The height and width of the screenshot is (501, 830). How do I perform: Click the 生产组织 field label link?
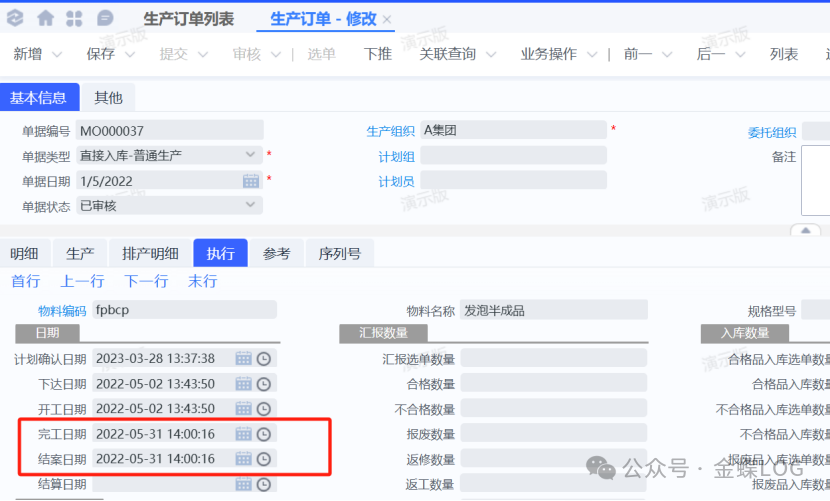pos(390,130)
